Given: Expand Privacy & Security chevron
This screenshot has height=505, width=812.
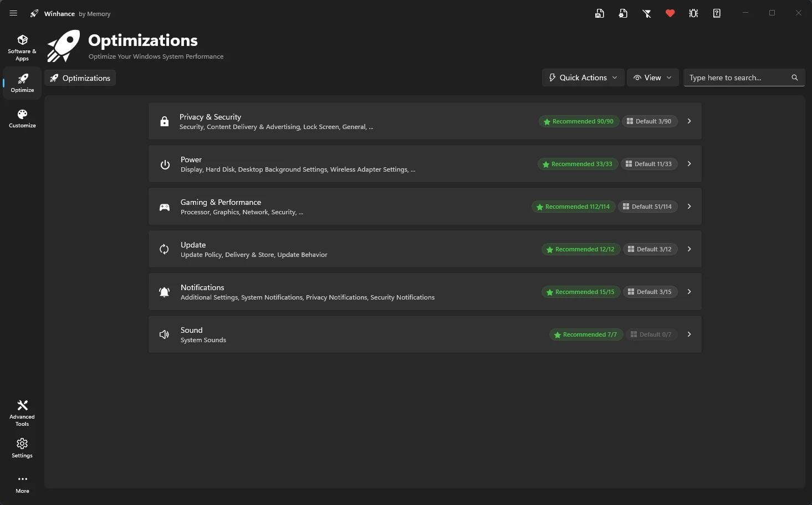Looking at the screenshot, I should (x=689, y=121).
